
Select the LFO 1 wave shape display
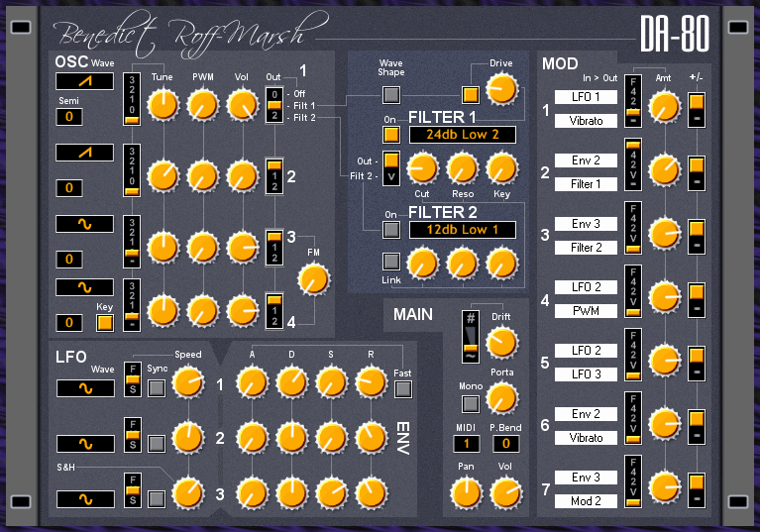click(84, 388)
